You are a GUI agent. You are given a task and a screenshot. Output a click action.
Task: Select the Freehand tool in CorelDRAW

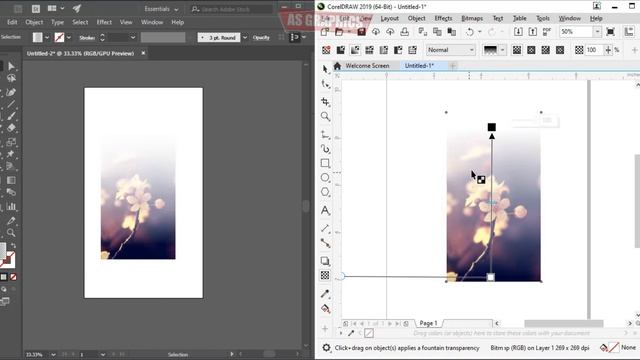pyautogui.click(x=325, y=134)
